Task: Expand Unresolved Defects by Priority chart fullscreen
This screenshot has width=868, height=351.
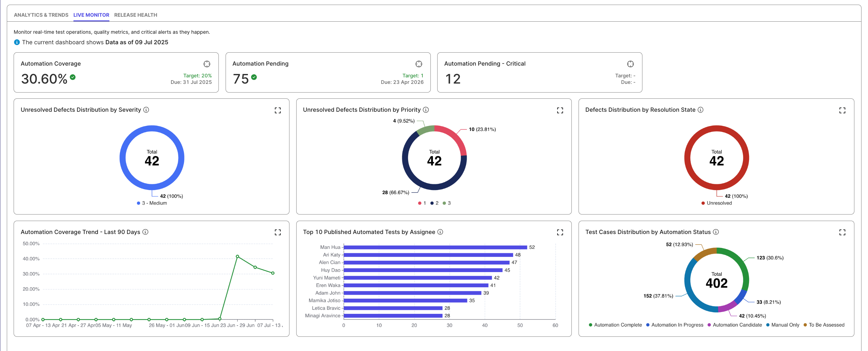Action: (x=560, y=110)
